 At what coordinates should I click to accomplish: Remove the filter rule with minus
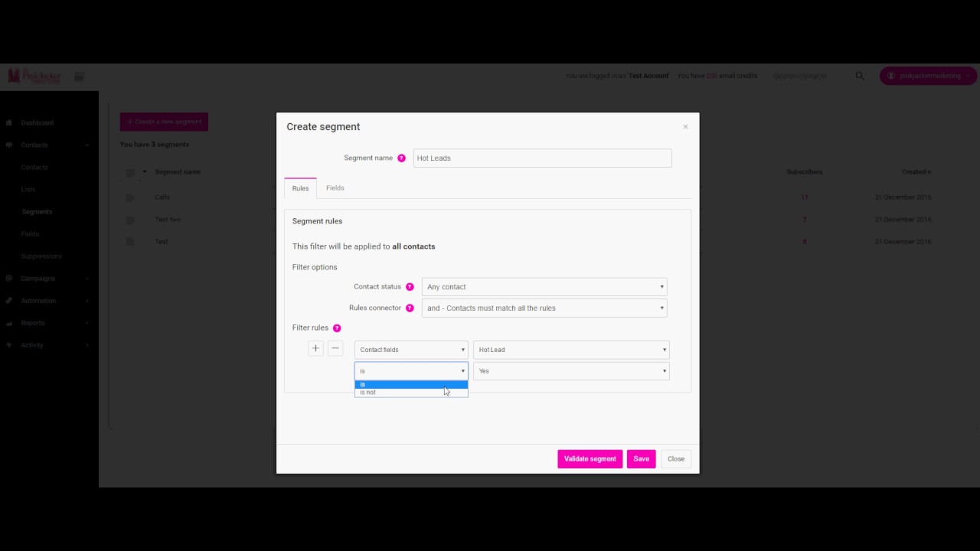[x=335, y=348]
